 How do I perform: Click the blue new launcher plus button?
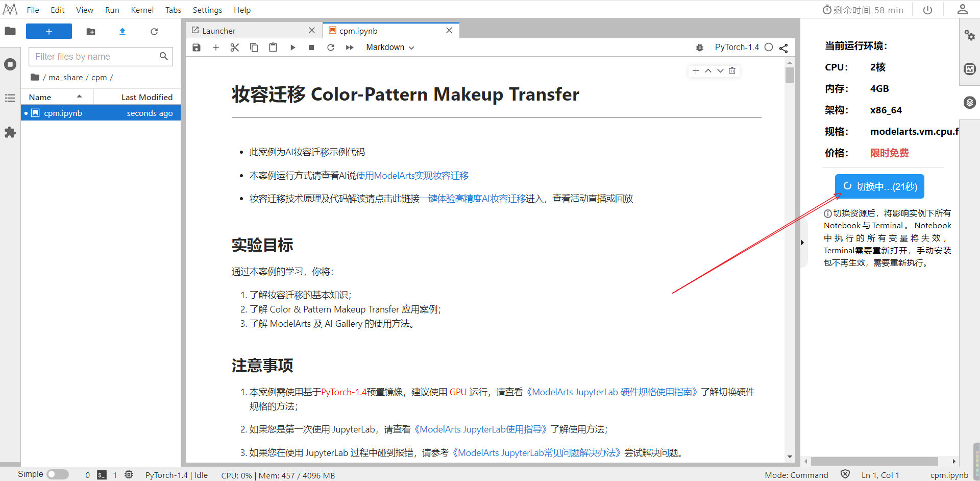click(49, 31)
